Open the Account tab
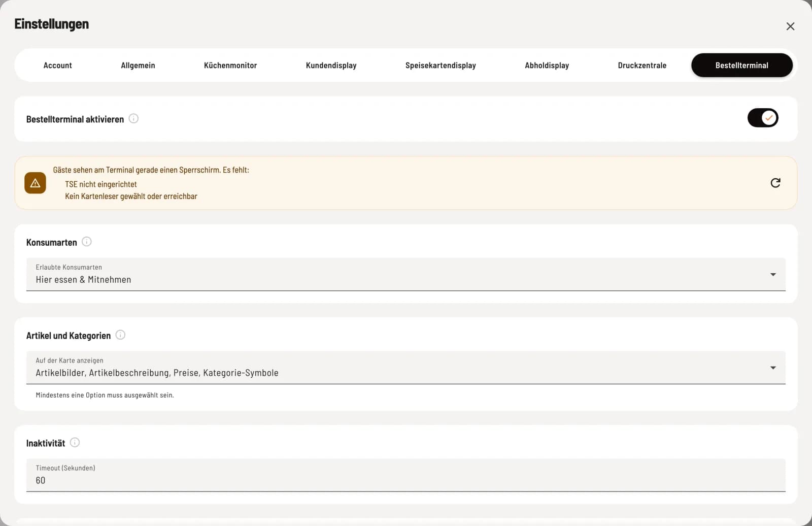This screenshot has width=812, height=526. click(57, 65)
